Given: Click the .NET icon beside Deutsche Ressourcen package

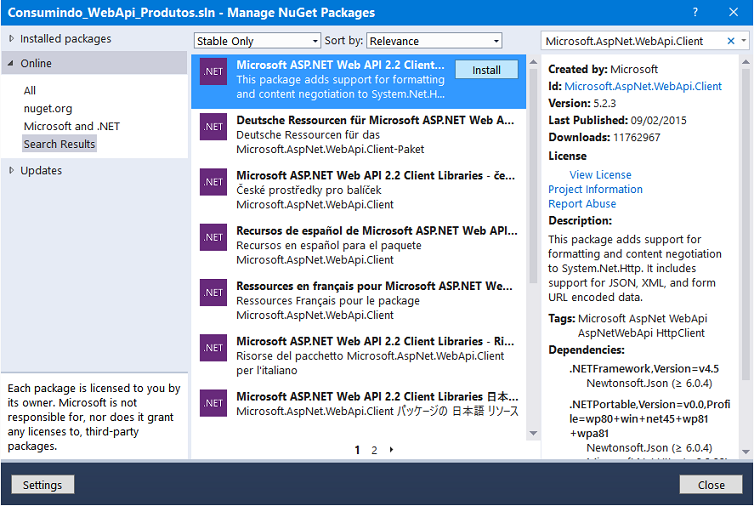Looking at the screenshot, I should (213, 127).
